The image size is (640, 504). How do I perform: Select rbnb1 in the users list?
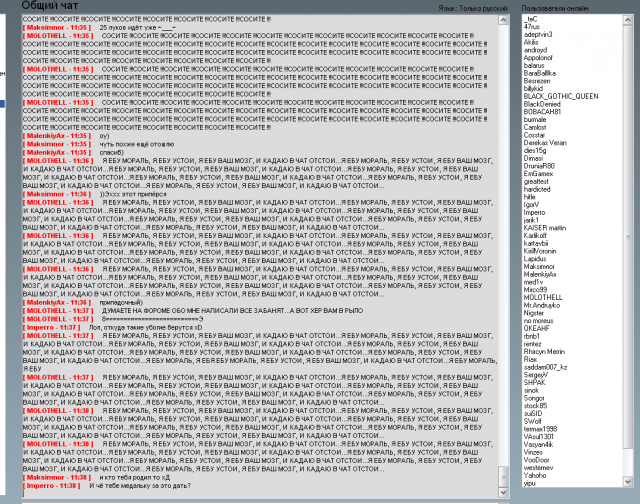point(531,337)
